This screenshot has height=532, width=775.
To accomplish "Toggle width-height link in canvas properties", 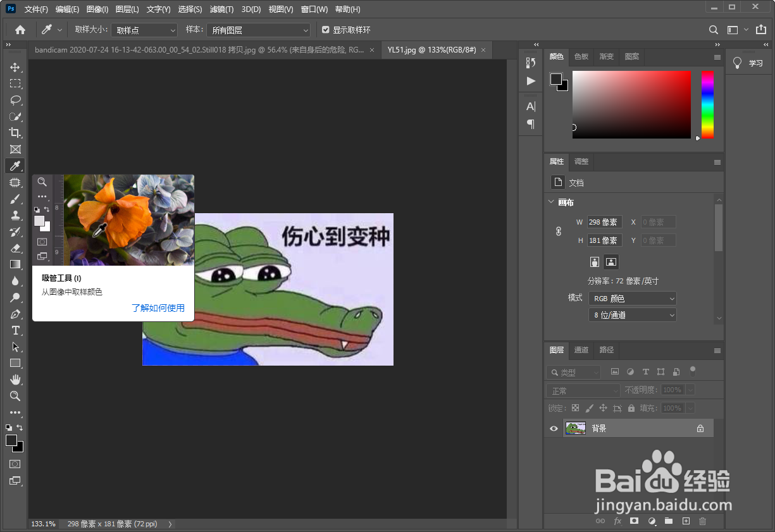I will coord(559,232).
